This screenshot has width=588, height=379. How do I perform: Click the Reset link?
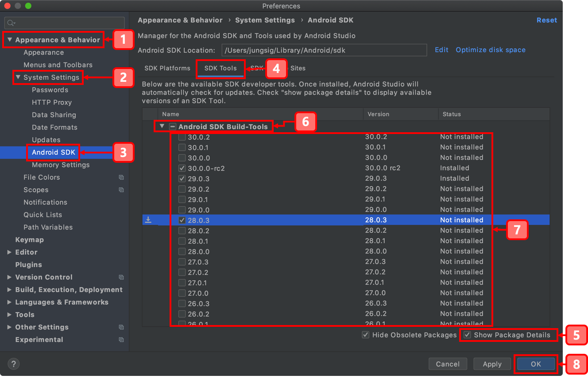547,20
